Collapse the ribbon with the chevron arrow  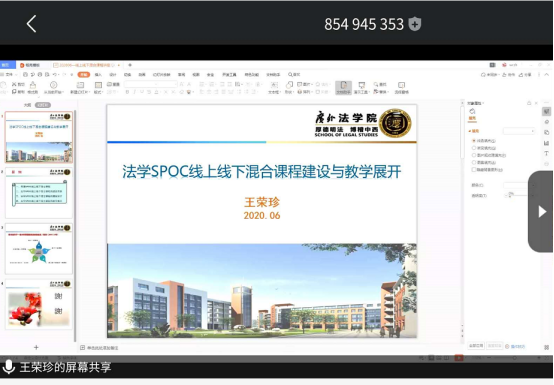pos(547,75)
